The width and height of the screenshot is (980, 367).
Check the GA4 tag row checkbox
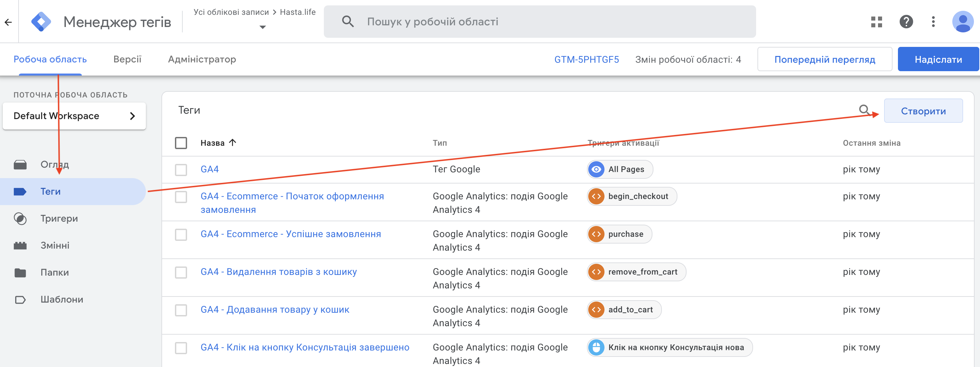click(181, 169)
